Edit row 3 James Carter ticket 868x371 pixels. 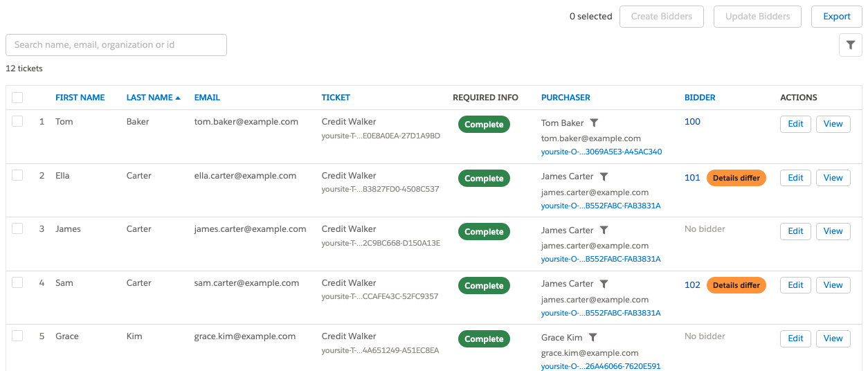(x=795, y=231)
